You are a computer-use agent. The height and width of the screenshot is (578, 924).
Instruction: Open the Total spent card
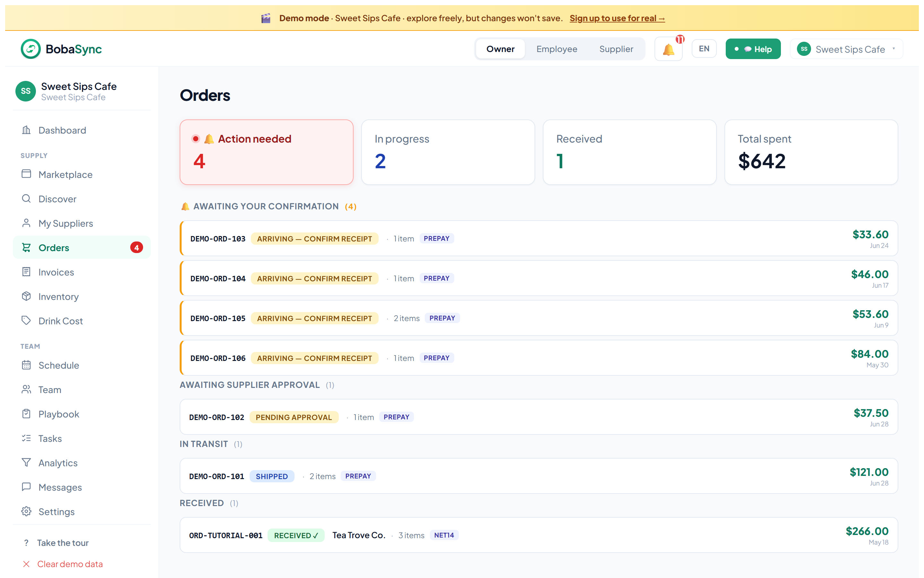tap(811, 152)
